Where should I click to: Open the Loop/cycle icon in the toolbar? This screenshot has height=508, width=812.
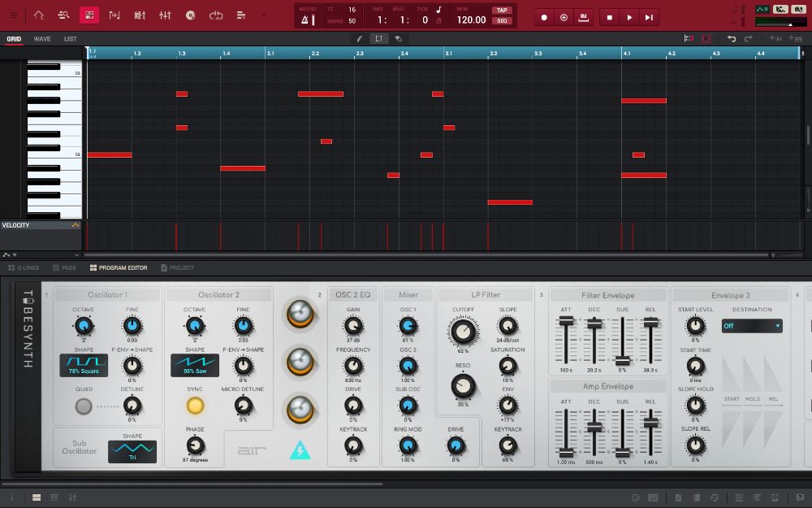coord(216,16)
